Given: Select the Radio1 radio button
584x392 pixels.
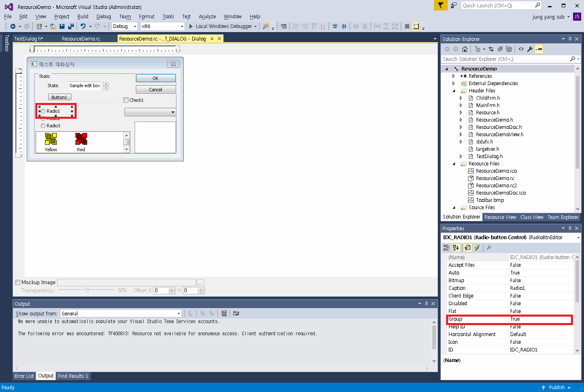Looking at the screenshot, I should point(43,111).
